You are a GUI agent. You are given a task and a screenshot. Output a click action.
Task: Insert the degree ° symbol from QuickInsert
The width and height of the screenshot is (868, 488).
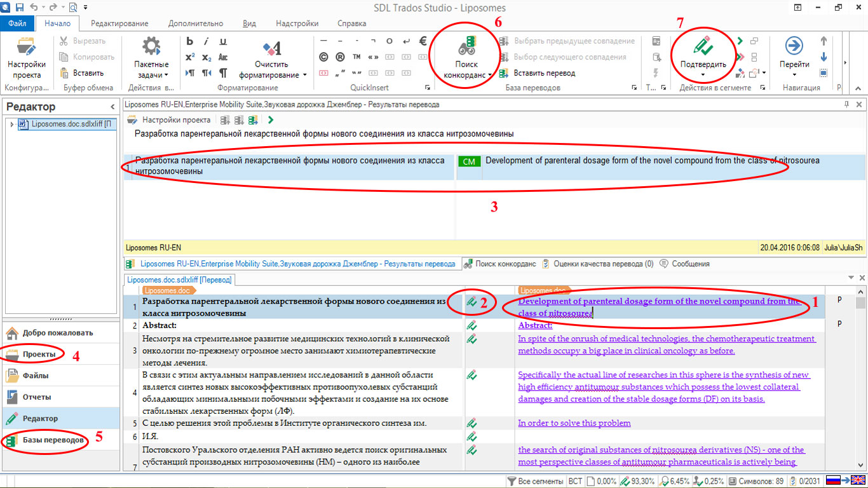(390, 41)
